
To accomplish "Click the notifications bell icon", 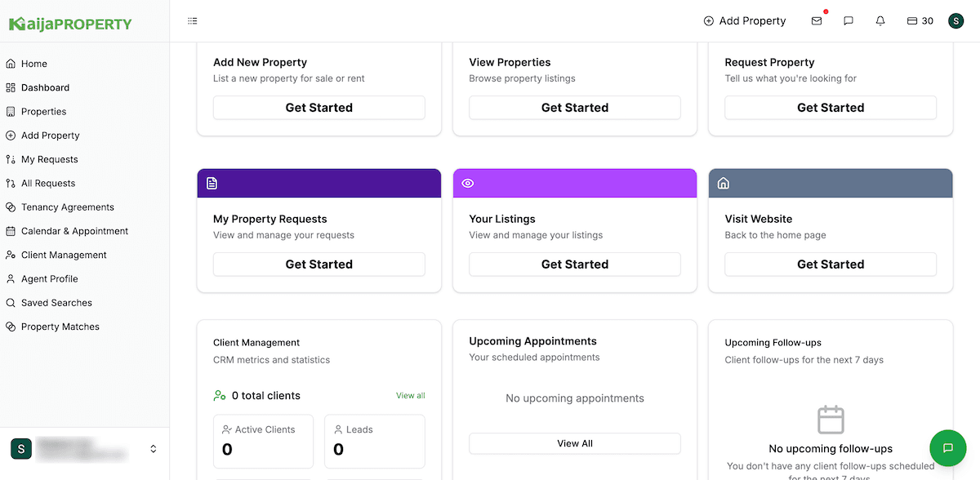I will [880, 21].
